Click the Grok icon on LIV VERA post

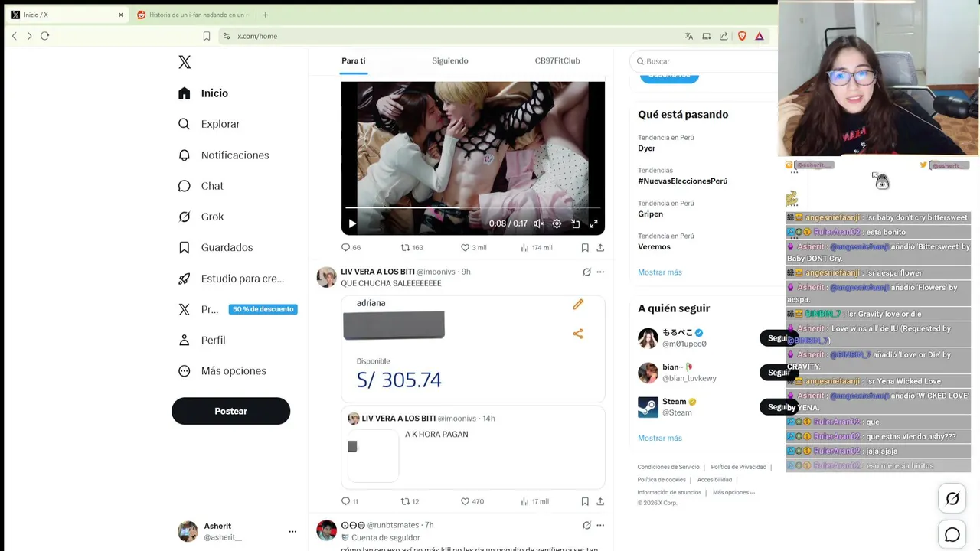click(586, 272)
